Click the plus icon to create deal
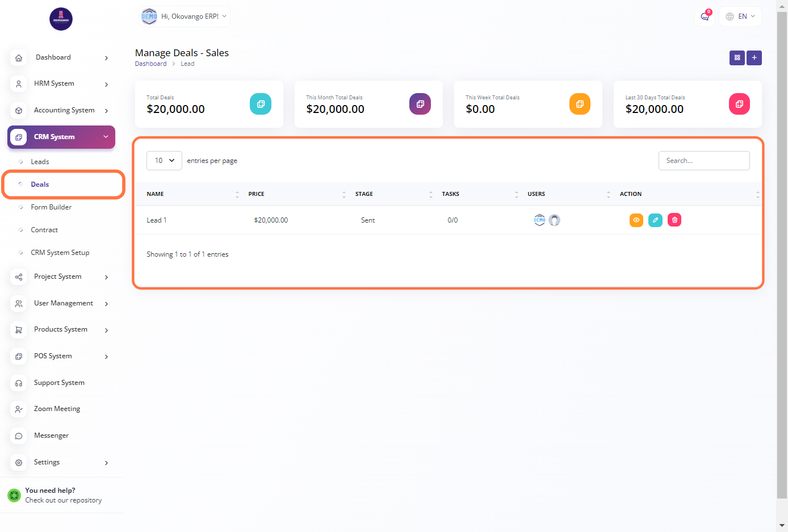This screenshot has height=532, width=788. 754,58
